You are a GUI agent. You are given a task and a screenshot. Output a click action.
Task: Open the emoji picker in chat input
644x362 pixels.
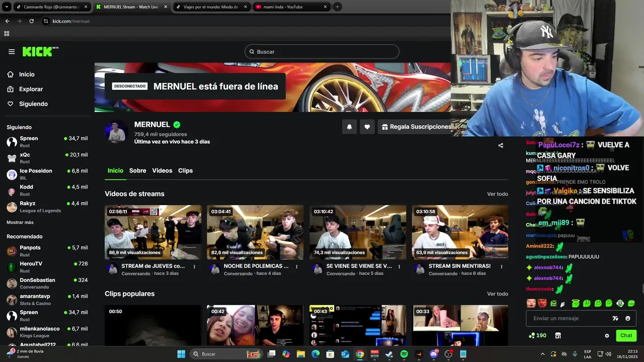[628, 318]
